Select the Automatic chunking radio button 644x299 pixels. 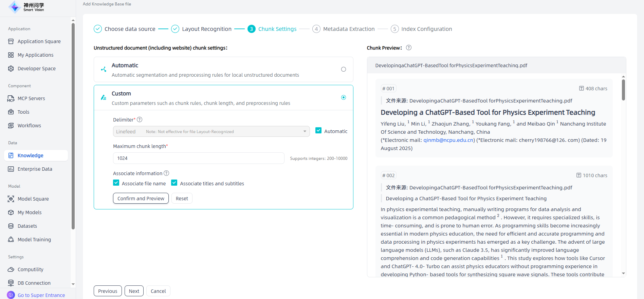(344, 69)
